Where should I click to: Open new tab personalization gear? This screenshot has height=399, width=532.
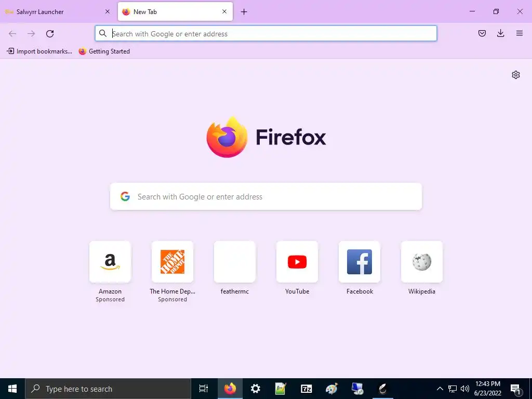pyautogui.click(x=516, y=75)
